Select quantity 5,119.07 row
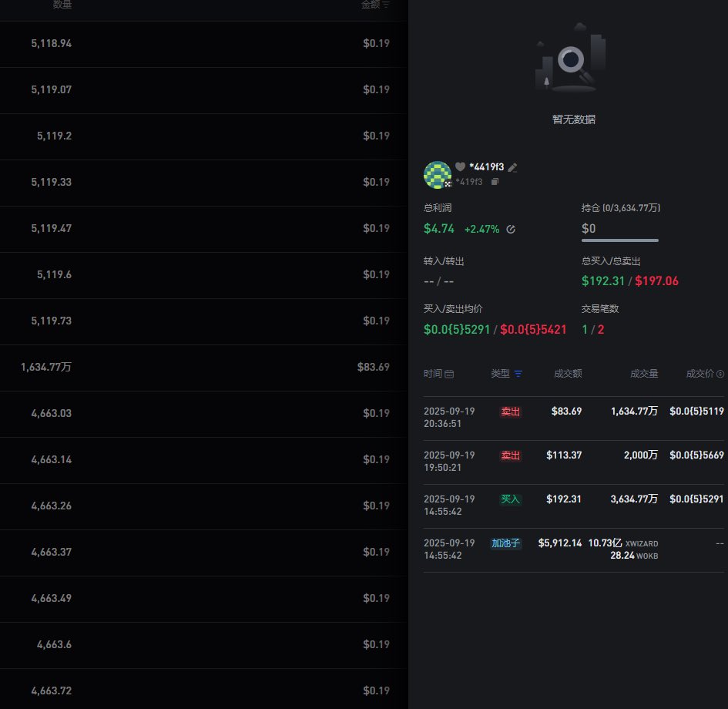The image size is (728, 709). point(52,89)
